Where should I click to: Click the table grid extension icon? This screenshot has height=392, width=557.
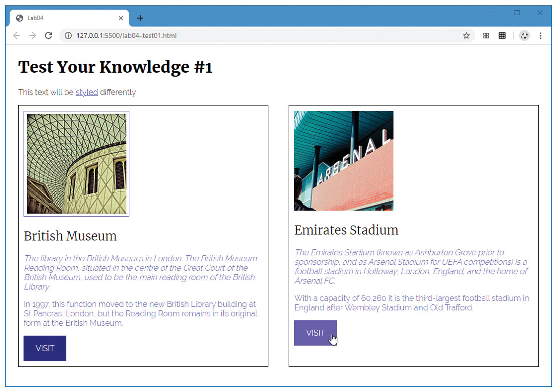(502, 36)
